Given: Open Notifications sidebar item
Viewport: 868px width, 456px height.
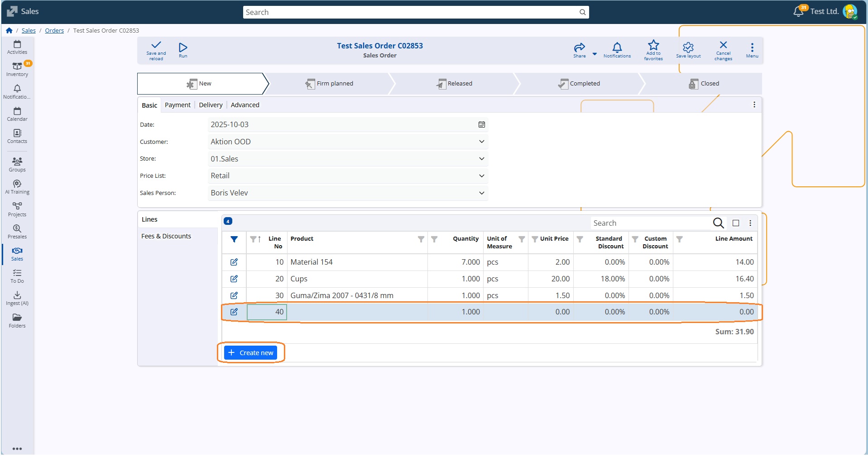Looking at the screenshot, I should click(x=17, y=92).
